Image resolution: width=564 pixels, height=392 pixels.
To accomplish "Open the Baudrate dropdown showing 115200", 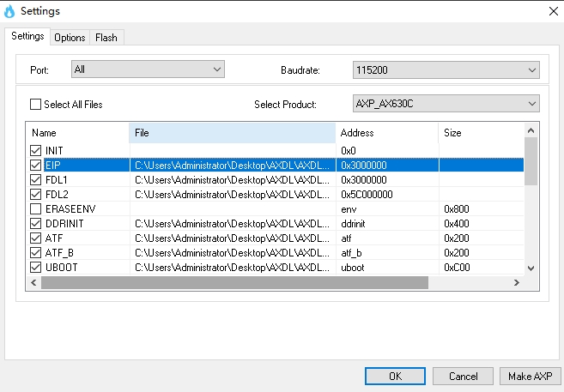I will point(446,69).
